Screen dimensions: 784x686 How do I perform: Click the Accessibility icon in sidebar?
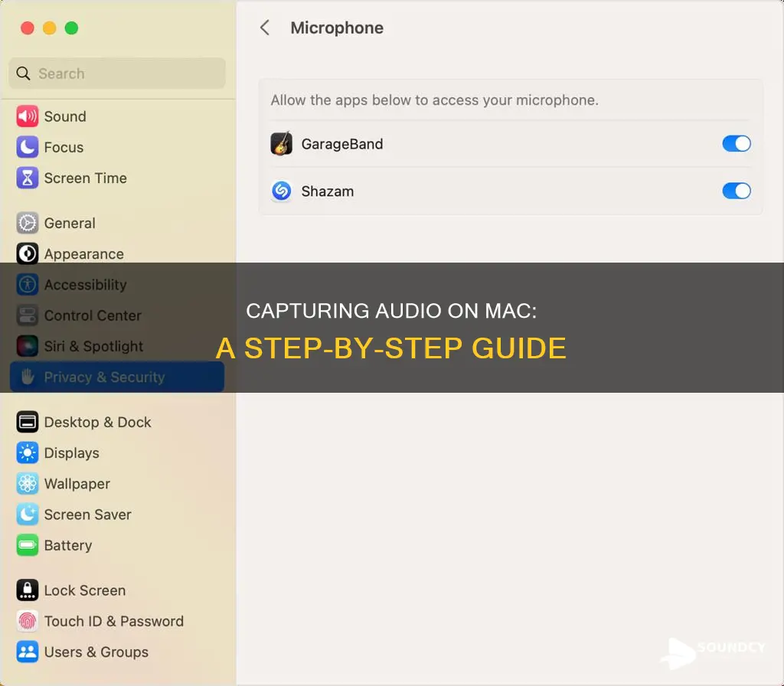(27, 285)
